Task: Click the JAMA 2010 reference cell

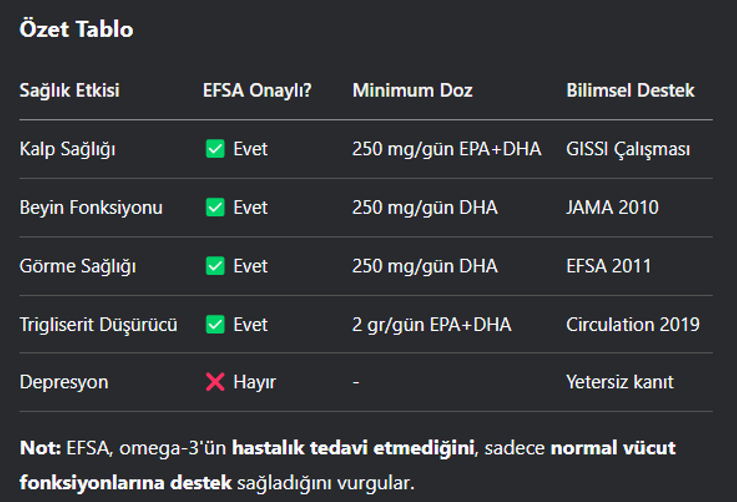Action: pos(612,207)
